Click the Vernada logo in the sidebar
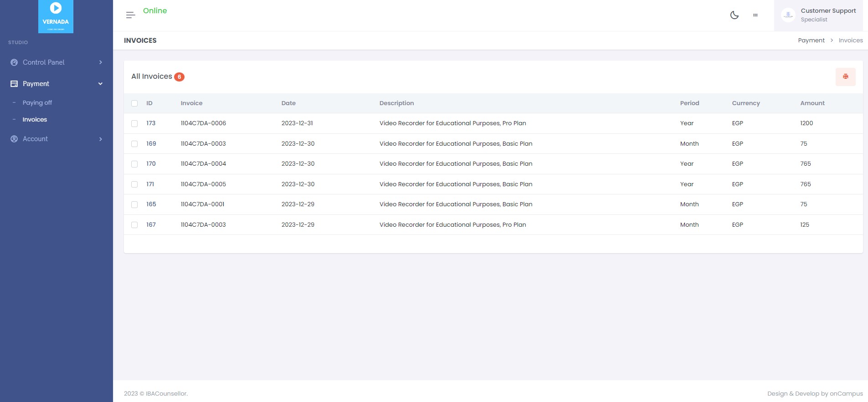868x402 pixels. pyautogui.click(x=56, y=16)
